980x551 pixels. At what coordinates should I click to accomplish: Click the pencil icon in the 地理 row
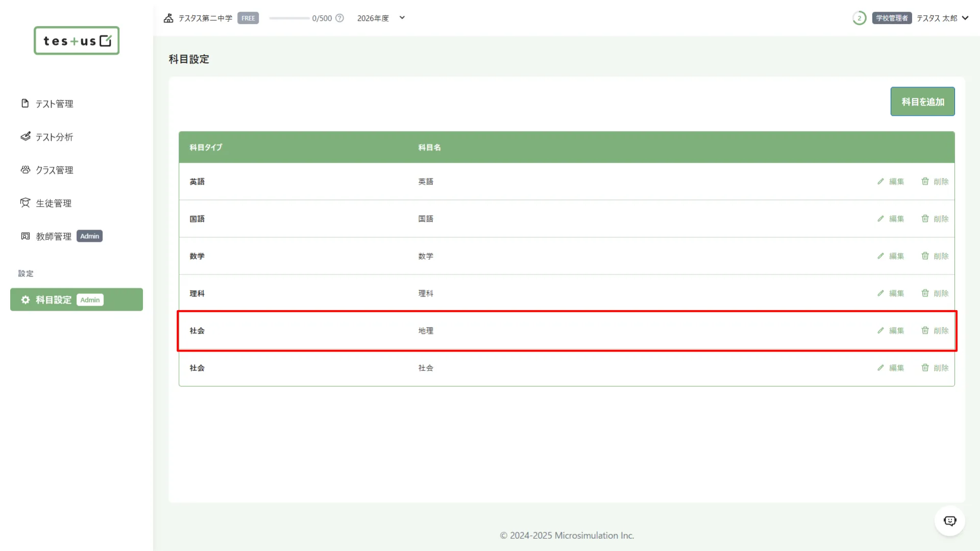click(880, 330)
